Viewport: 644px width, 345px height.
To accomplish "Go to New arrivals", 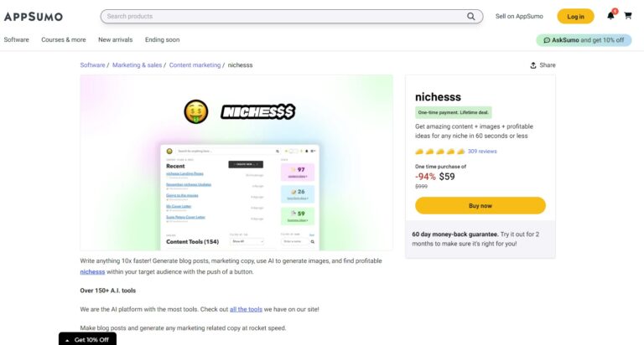I will coord(116,39).
